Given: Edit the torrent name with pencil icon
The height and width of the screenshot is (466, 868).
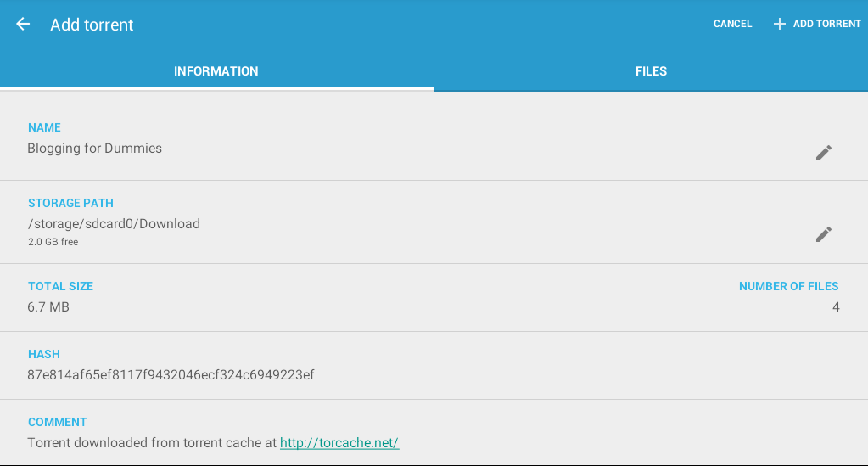Looking at the screenshot, I should click(824, 153).
